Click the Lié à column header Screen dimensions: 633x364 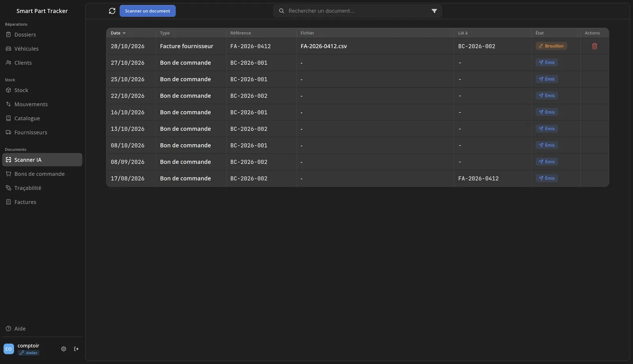[463, 33]
